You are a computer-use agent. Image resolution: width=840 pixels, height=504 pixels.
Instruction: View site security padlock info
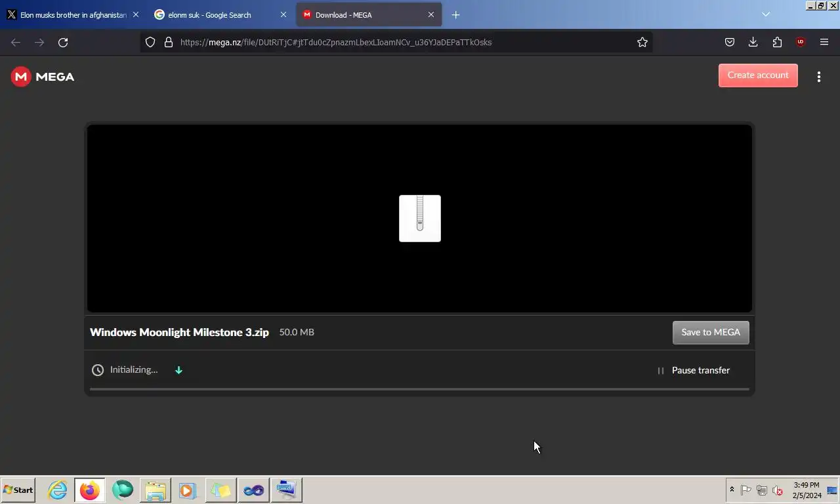[x=169, y=42]
